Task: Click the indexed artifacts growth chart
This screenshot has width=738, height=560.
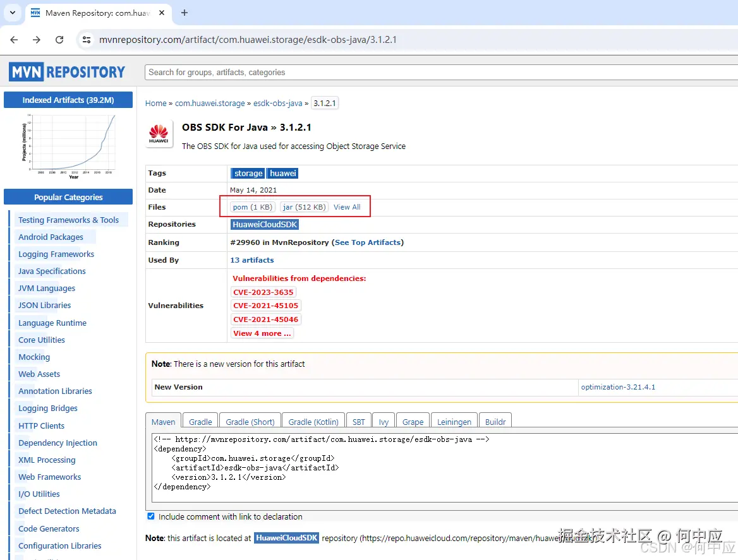Action: point(68,145)
